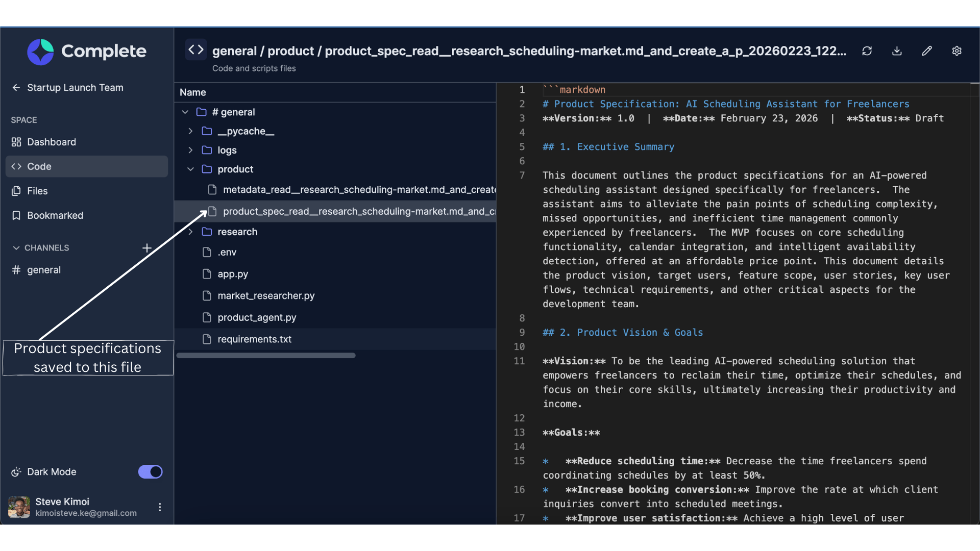
Task: Click the Complete logo icon
Action: pyautogui.click(x=40, y=52)
